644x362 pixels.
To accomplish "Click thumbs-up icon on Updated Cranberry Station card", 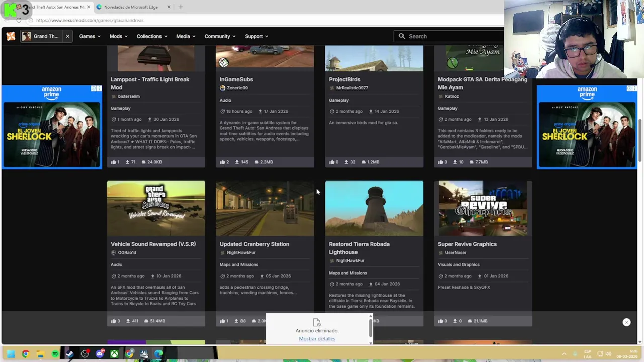I will tap(222, 321).
